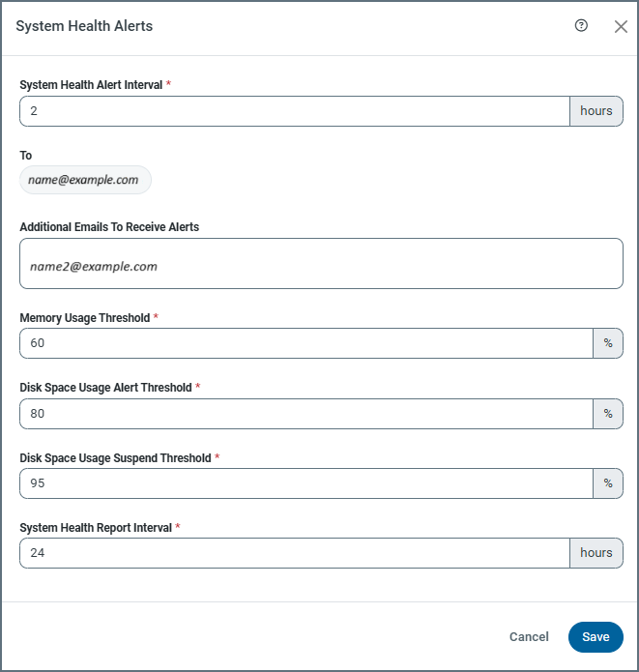This screenshot has width=639, height=672.
Task: Click the percent unit beside Memory Usage
Action: click(x=608, y=343)
